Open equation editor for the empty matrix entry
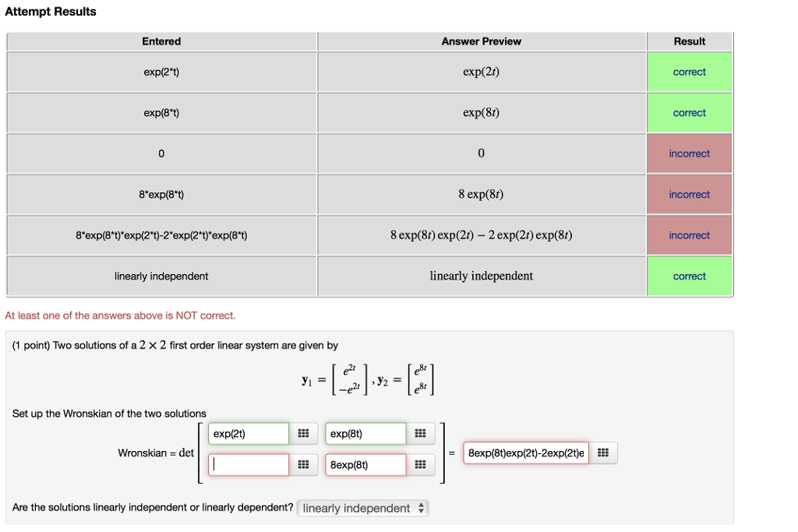798x532 pixels. (304, 464)
